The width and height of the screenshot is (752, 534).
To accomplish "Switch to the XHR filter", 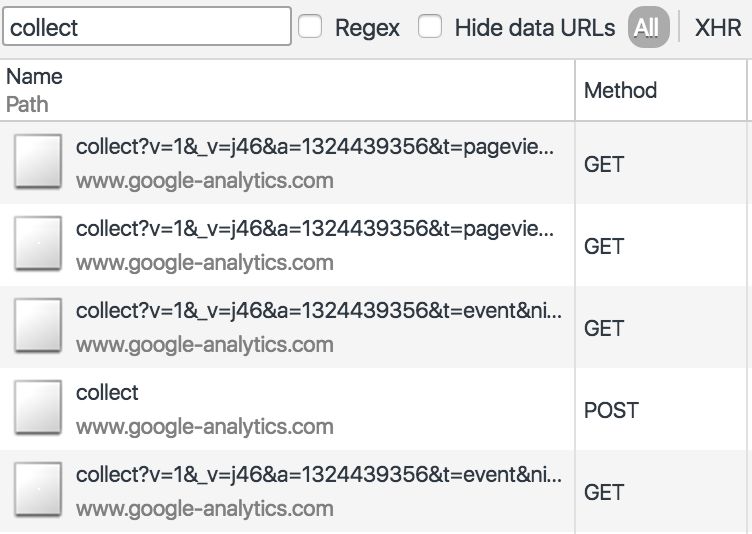I will click(x=718, y=27).
